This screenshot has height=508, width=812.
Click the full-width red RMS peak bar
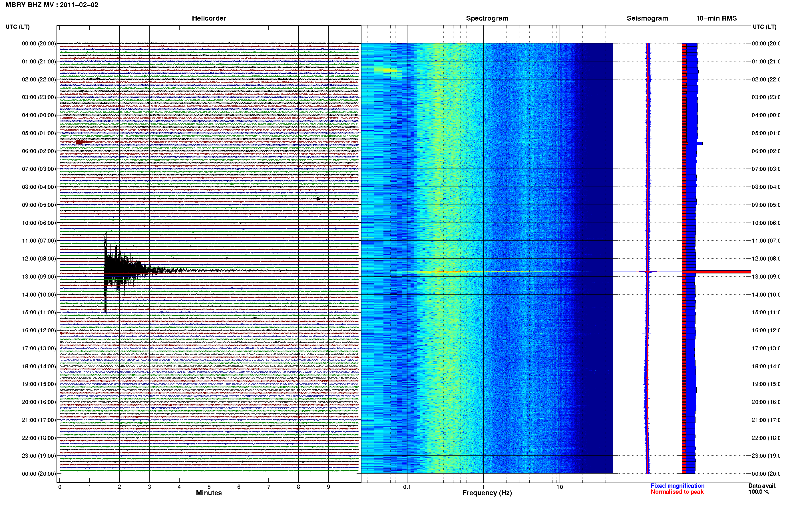pos(716,271)
